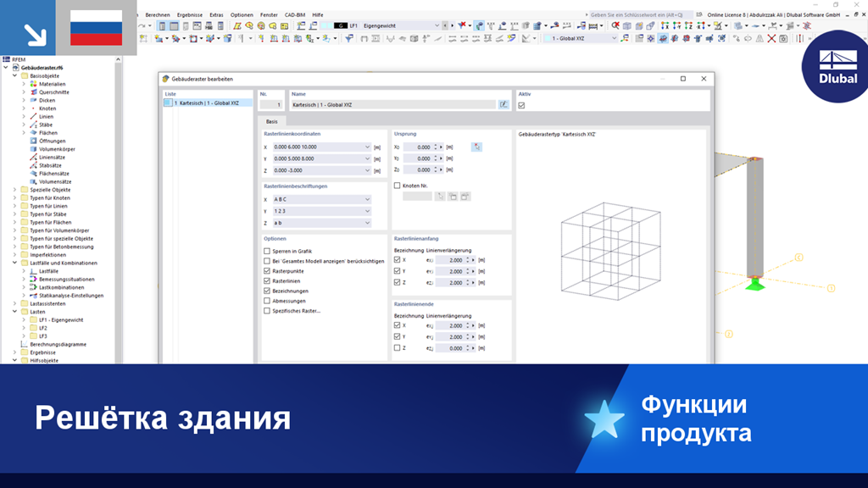Click the light blue color swatch of list entry 1
The width and height of the screenshot is (868, 488).
(x=168, y=103)
